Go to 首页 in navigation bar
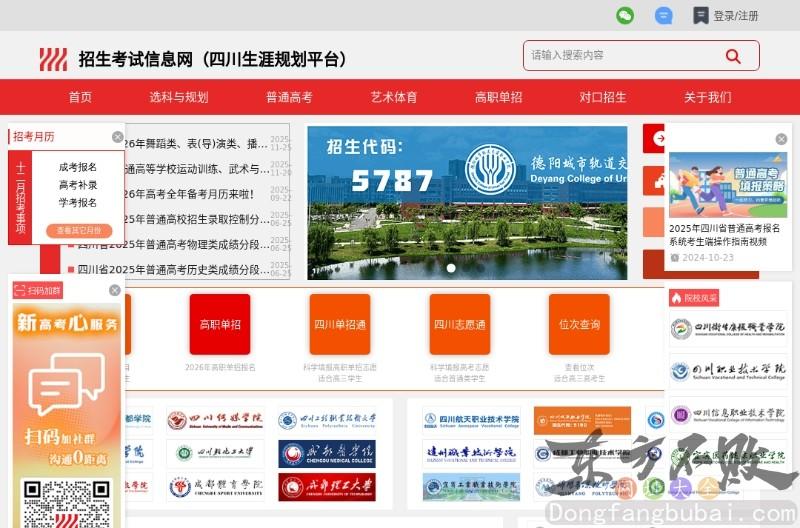Screen dimensions: 800x528 pos(80,97)
